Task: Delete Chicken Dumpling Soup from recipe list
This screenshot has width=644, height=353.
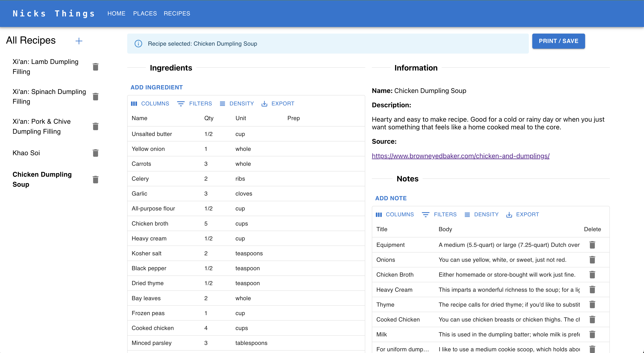Action: click(x=96, y=179)
